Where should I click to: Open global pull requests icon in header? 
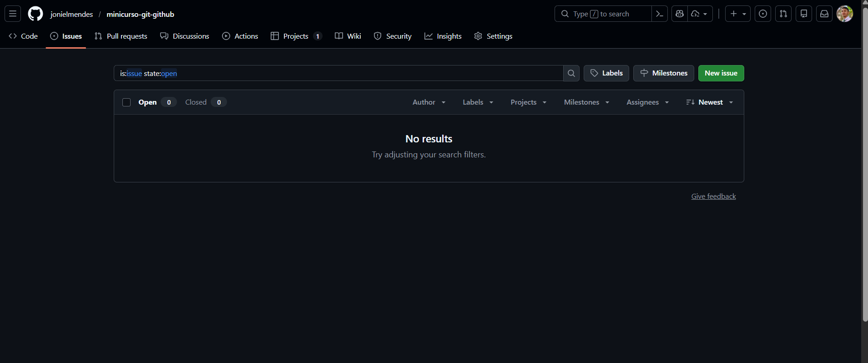783,14
